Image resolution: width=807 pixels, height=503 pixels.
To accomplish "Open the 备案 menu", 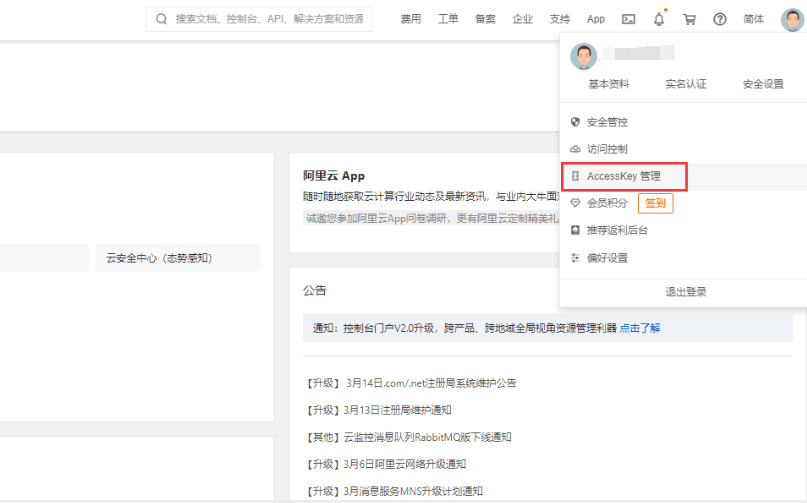I will pos(485,19).
